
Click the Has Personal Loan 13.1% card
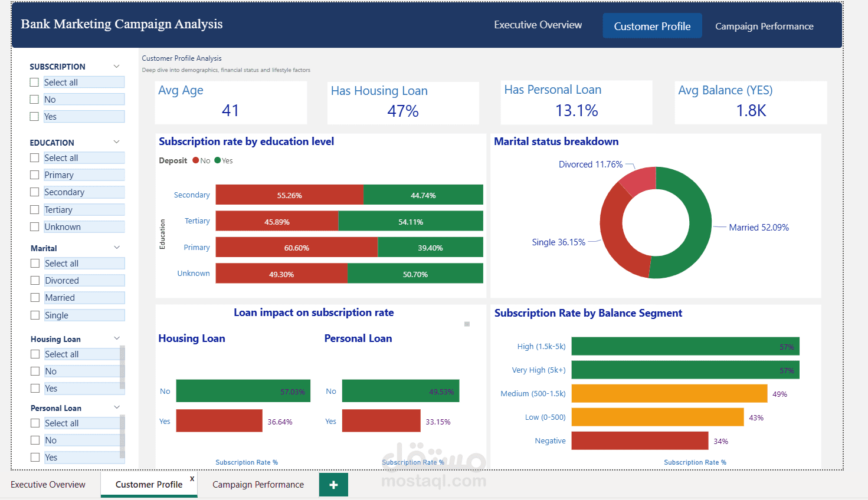point(577,103)
